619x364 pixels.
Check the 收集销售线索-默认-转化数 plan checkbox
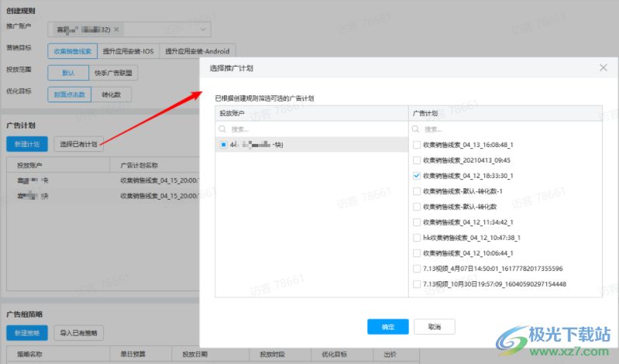(417, 207)
